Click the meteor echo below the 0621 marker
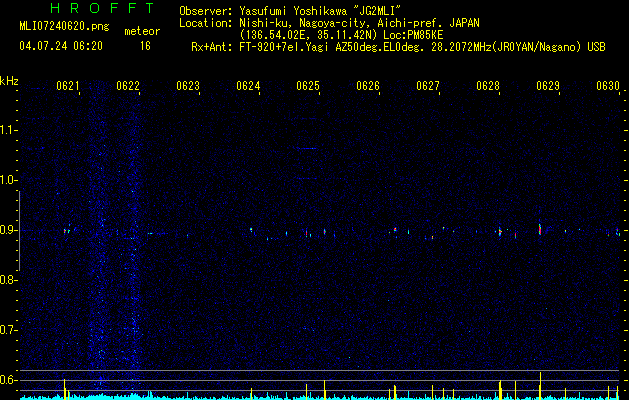 click(x=65, y=231)
